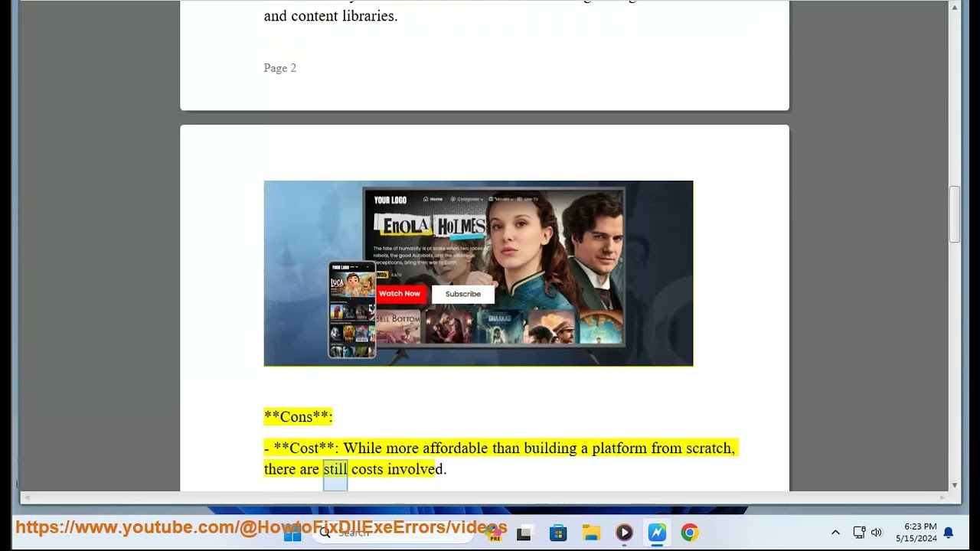Open the media player taskbar icon

click(624, 533)
